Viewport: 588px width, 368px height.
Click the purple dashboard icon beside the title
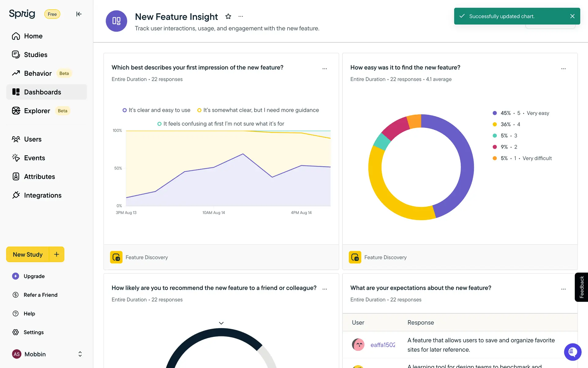tap(116, 21)
